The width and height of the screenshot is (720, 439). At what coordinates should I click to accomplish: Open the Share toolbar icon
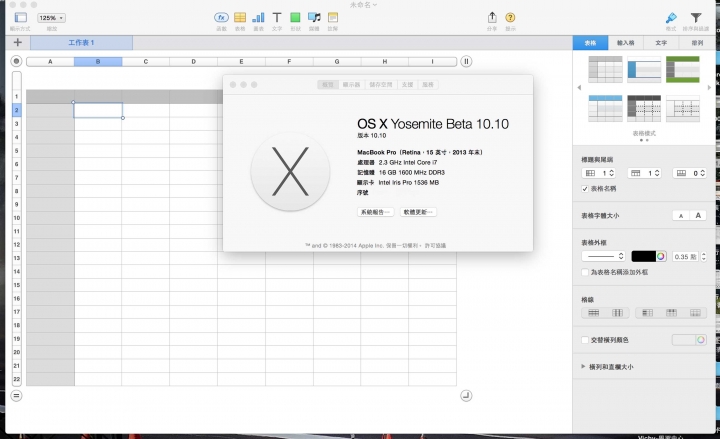coord(492,17)
